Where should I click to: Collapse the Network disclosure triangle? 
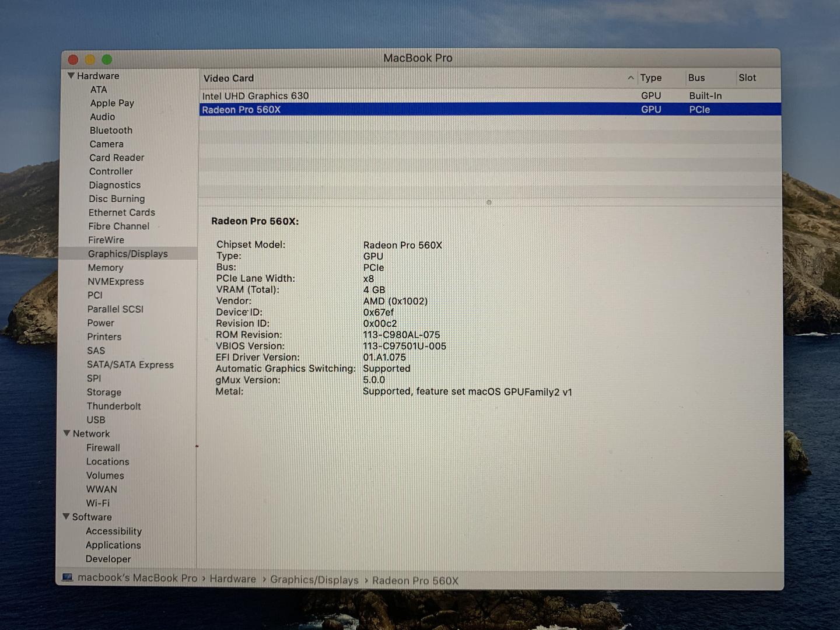[66, 433]
